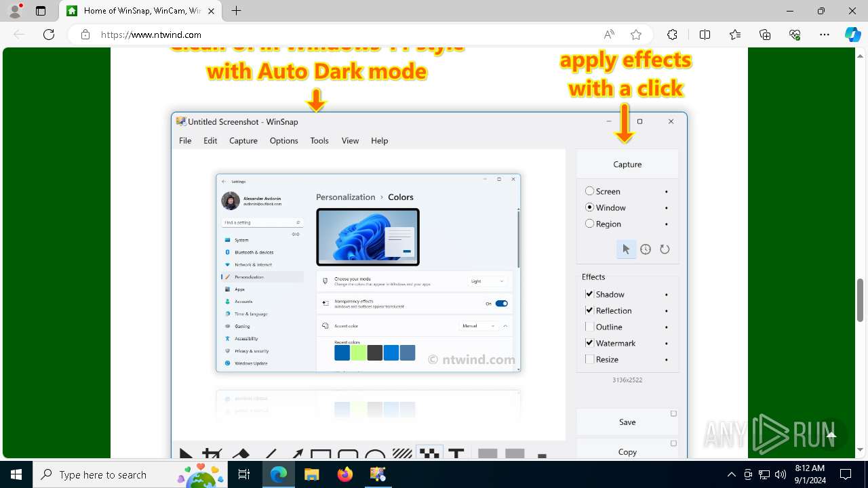Open options dot beside Shadow
Image resolution: width=868 pixels, height=488 pixels.
pos(667,295)
